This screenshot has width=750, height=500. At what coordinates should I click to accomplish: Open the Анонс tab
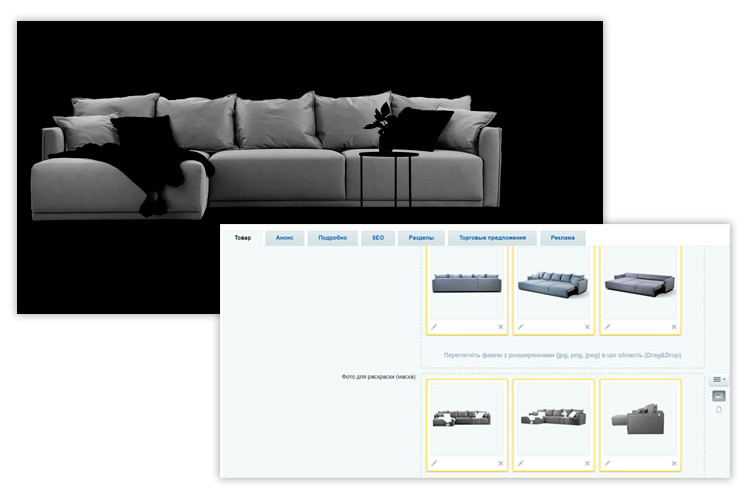(x=283, y=238)
